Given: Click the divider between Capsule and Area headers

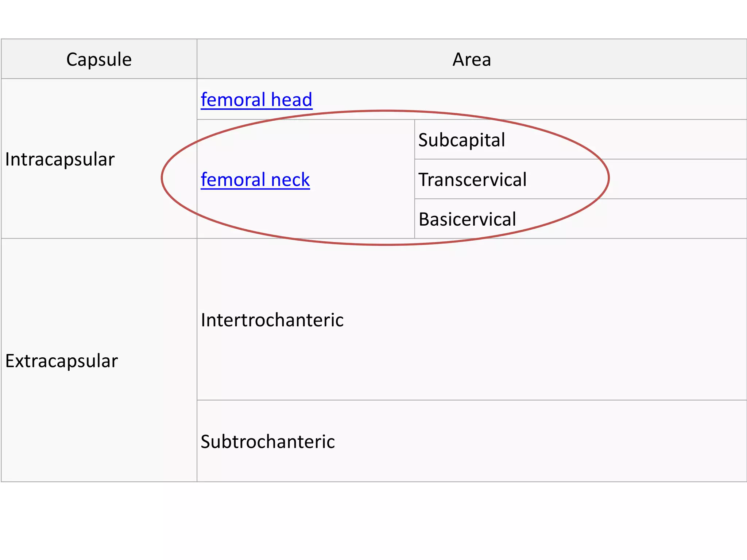Looking at the screenshot, I should (x=197, y=59).
